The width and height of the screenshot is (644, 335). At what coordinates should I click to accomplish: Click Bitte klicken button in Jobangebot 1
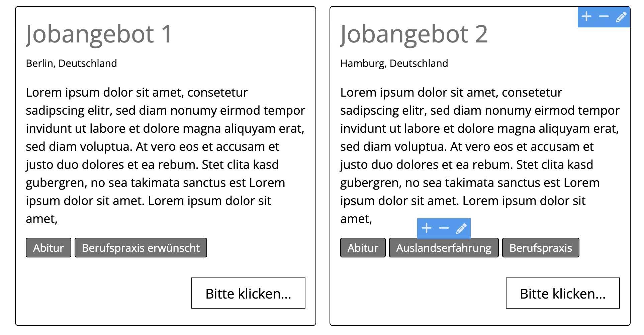tap(248, 293)
